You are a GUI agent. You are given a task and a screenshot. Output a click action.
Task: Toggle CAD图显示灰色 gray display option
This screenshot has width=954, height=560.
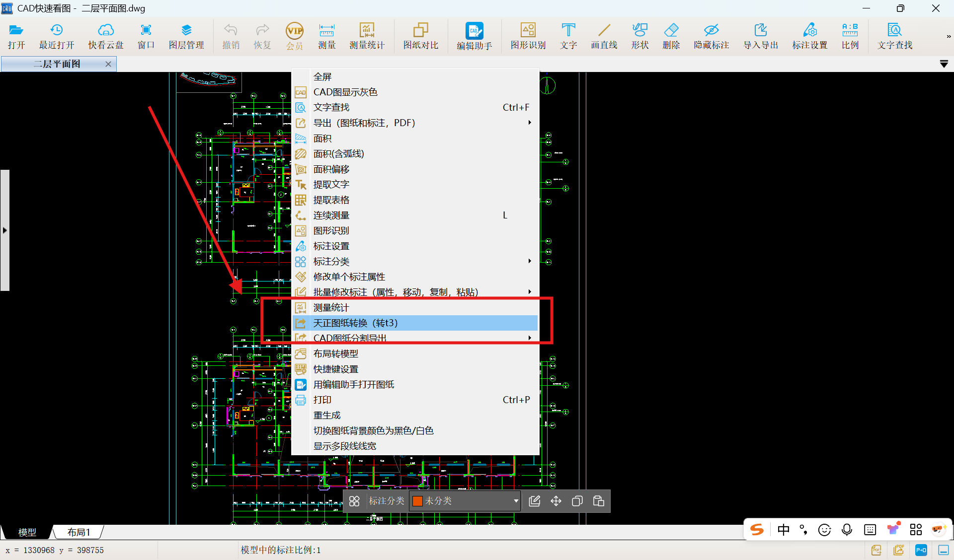click(x=345, y=92)
